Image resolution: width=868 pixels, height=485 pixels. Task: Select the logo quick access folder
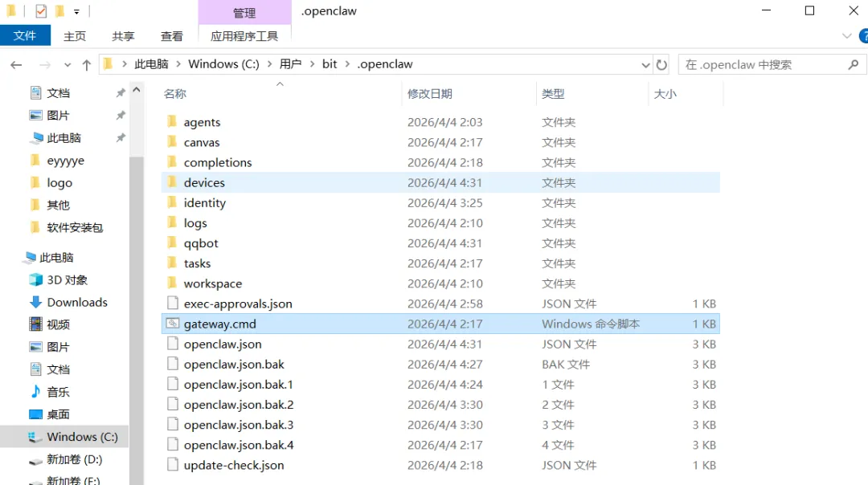tap(51, 182)
